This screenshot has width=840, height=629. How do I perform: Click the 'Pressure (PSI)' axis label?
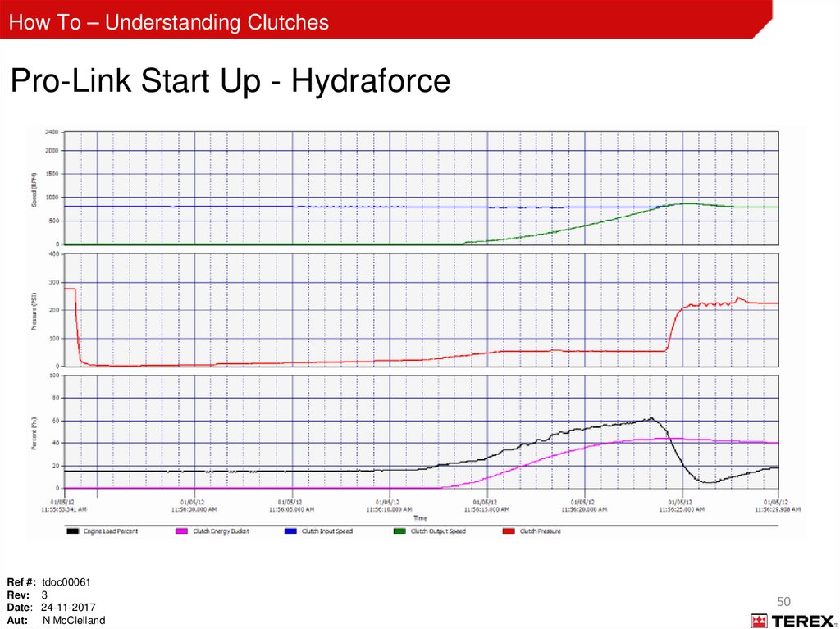coord(34,312)
